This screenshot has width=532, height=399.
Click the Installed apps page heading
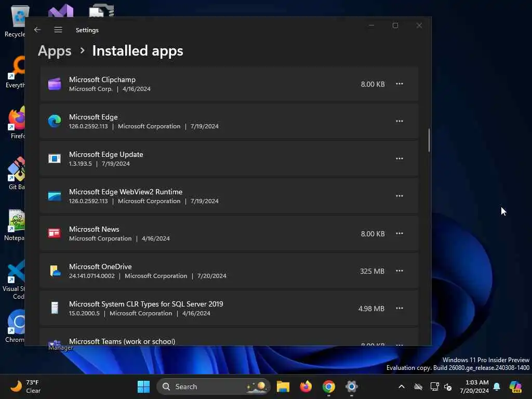click(137, 51)
